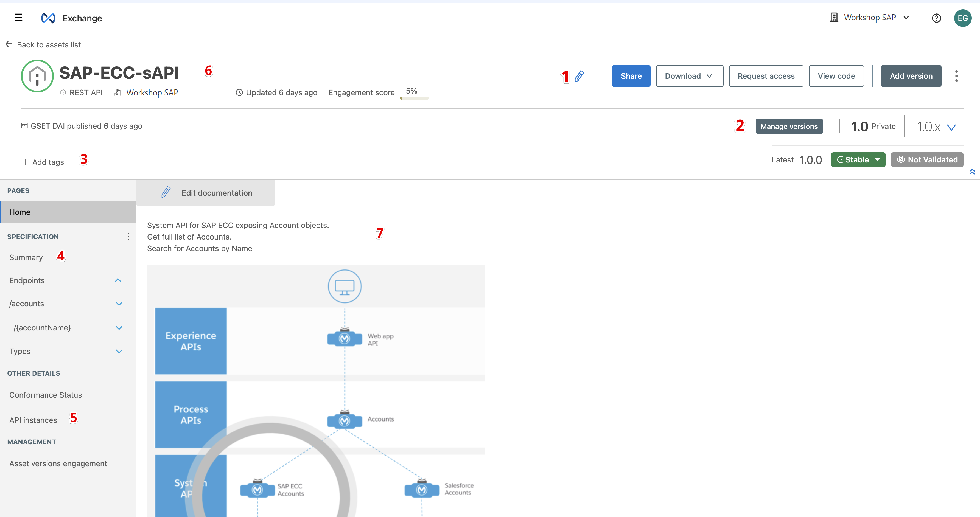Image resolution: width=980 pixels, height=517 pixels.
Task: Open Asset versions engagement page
Action: coord(58,463)
